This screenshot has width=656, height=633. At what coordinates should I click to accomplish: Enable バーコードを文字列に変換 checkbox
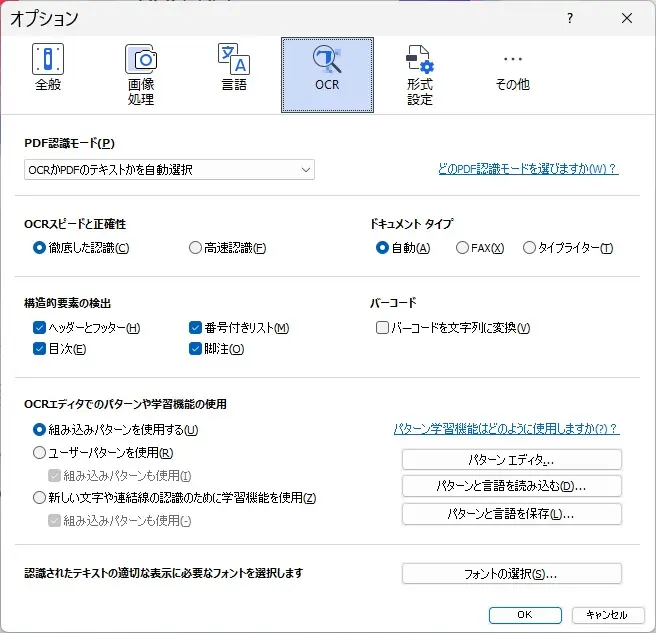[x=382, y=328]
